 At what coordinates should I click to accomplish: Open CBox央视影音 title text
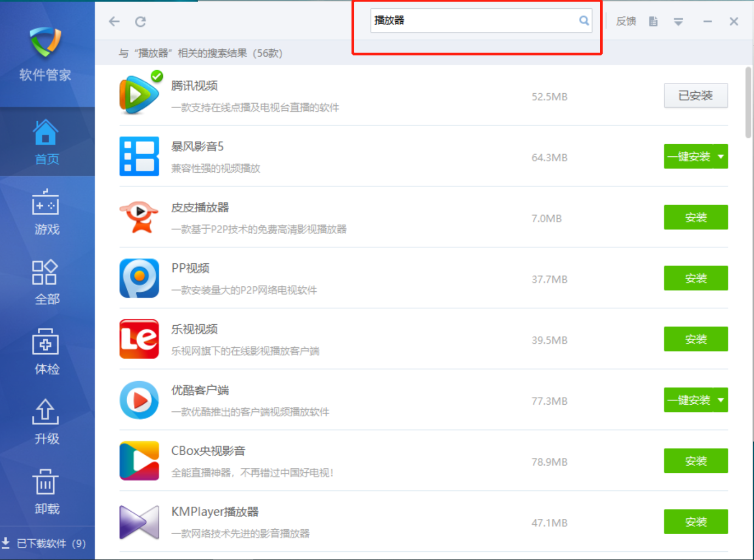coord(208,451)
